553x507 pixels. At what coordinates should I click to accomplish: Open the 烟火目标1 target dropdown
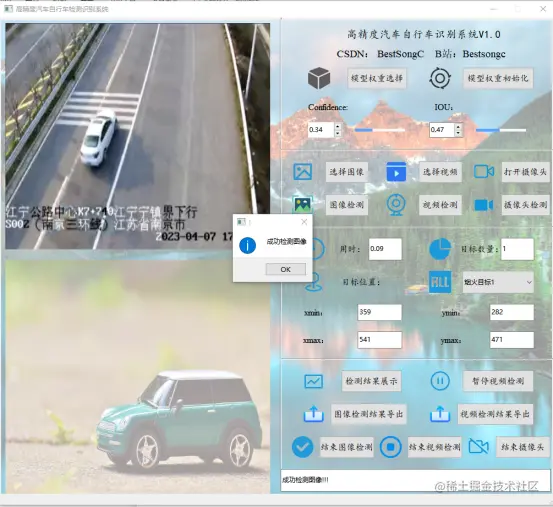click(x=498, y=282)
